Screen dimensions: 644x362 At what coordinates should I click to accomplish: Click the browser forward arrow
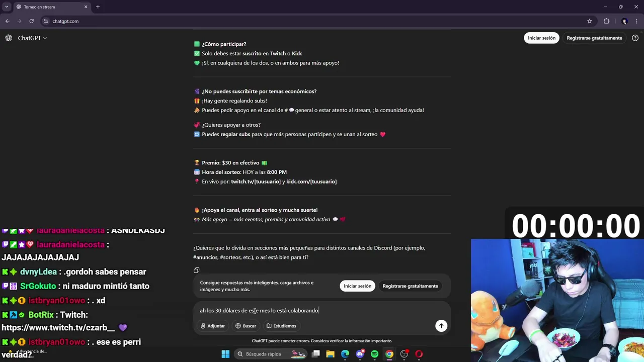(x=19, y=21)
